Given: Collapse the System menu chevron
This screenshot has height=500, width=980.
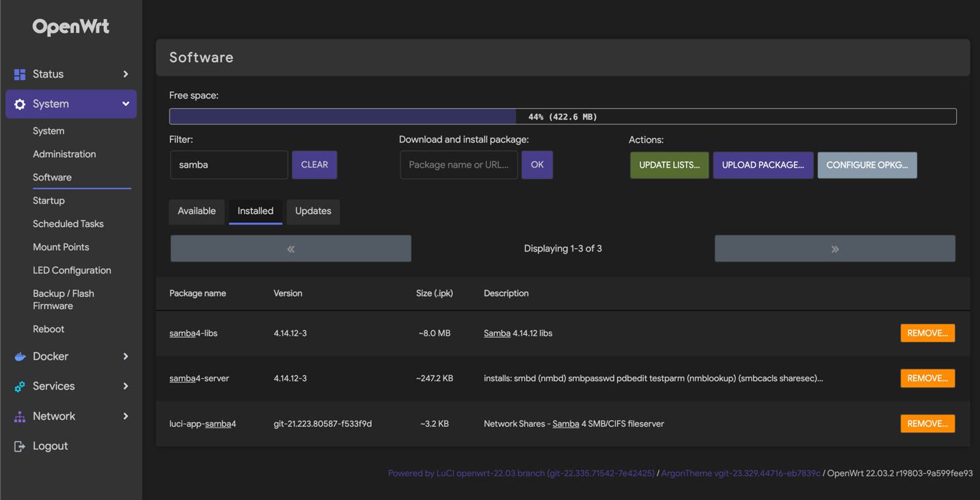Looking at the screenshot, I should pos(126,104).
